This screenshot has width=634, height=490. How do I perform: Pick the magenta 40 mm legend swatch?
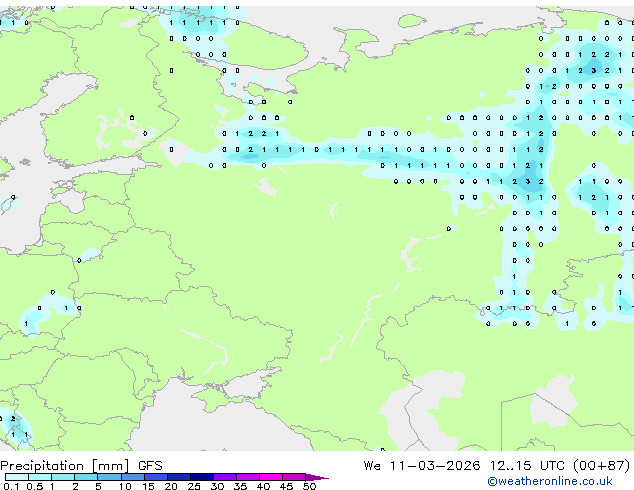(271, 477)
